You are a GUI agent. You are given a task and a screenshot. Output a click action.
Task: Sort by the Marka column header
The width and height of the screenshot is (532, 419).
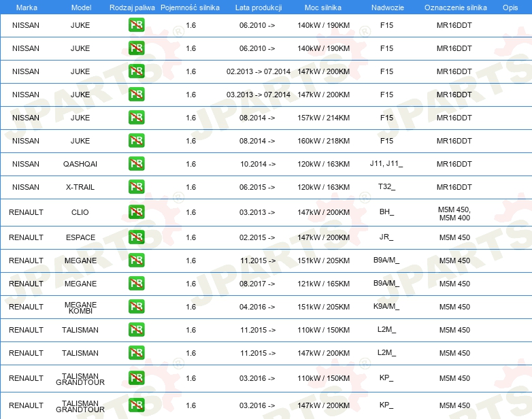point(27,7)
